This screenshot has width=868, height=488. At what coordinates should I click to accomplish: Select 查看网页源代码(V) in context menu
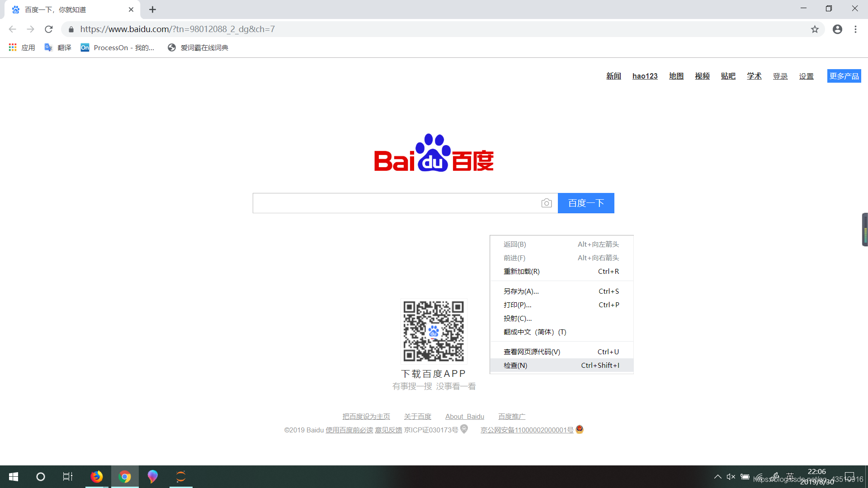[x=561, y=352]
